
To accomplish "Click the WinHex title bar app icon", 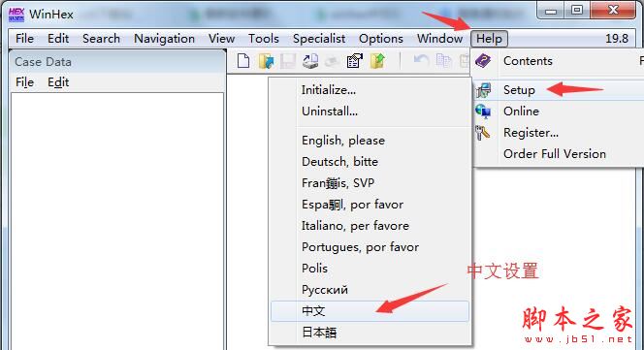I will 16,15.
